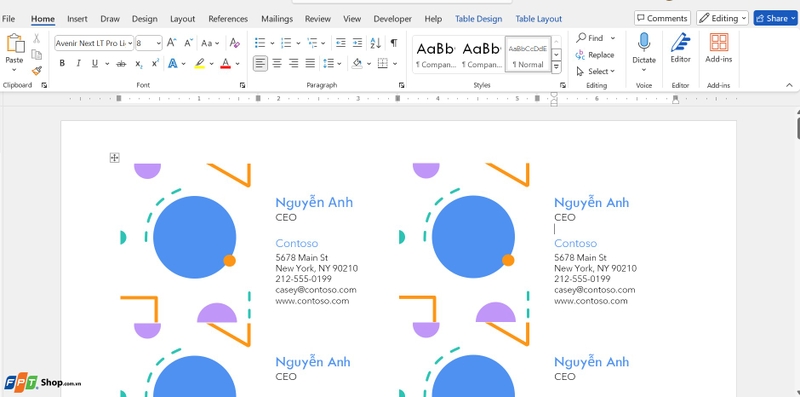Image resolution: width=800 pixels, height=397 pixels.
Task: Click Replace in Editing group
Action: coord(595,55)
